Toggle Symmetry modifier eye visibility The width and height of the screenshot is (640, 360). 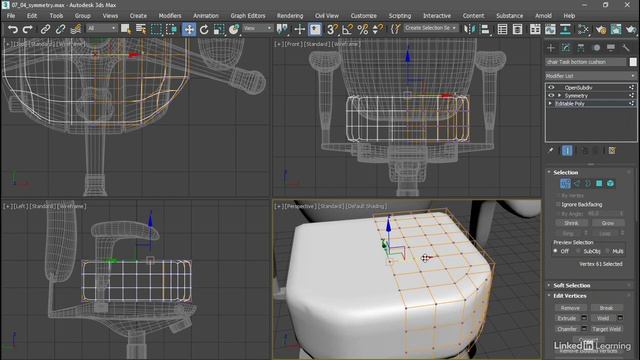tap(551, 96)
